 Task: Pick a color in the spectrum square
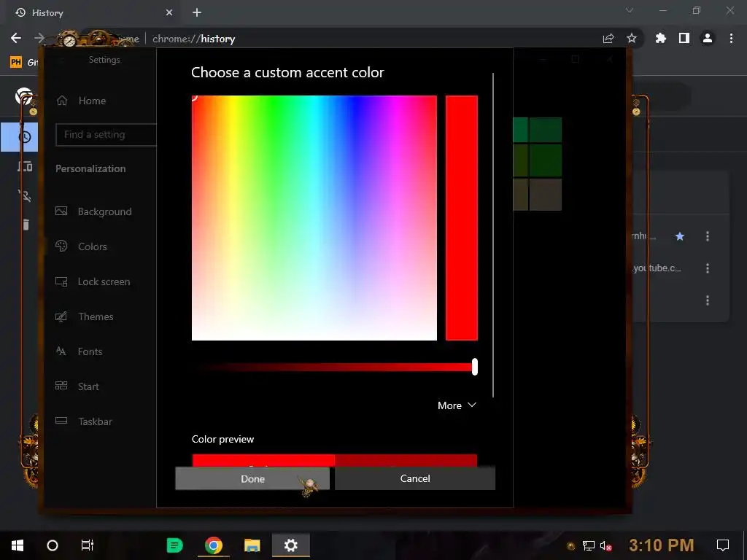[x=314, y=218]
